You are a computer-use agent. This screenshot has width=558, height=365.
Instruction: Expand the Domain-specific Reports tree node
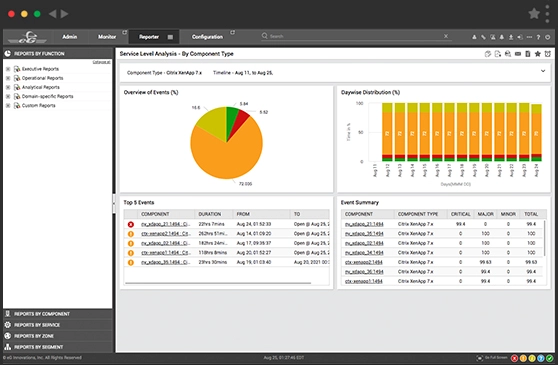click(8, 96)
